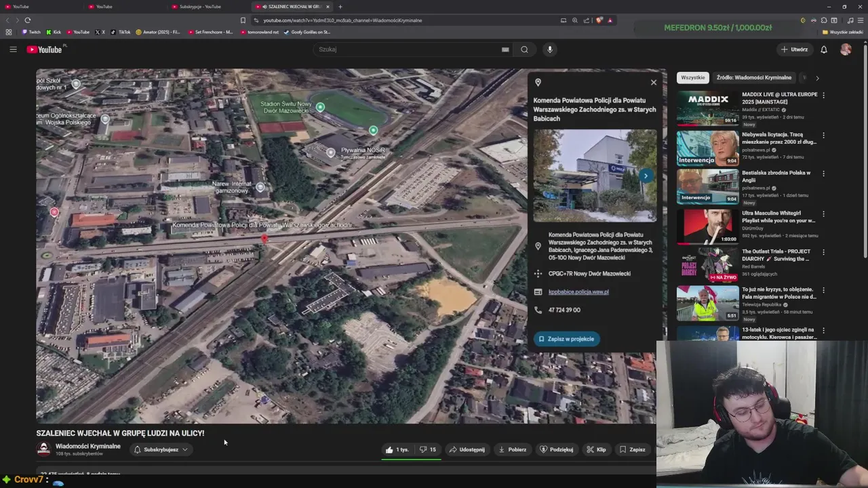This screenshot has width=868, height=488.
Task: Open the kppbabice.policja.waw.pl link
Action: coord(578,291)
